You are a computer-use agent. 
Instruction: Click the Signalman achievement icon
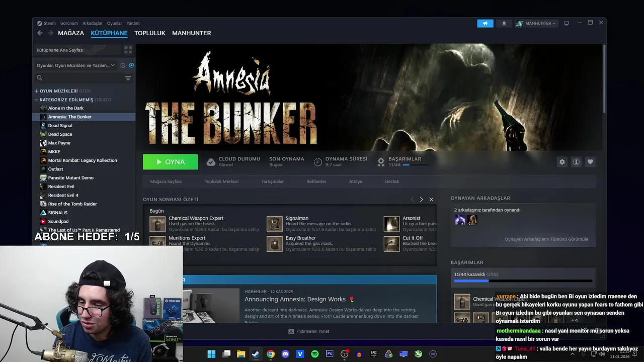(275, 224)
